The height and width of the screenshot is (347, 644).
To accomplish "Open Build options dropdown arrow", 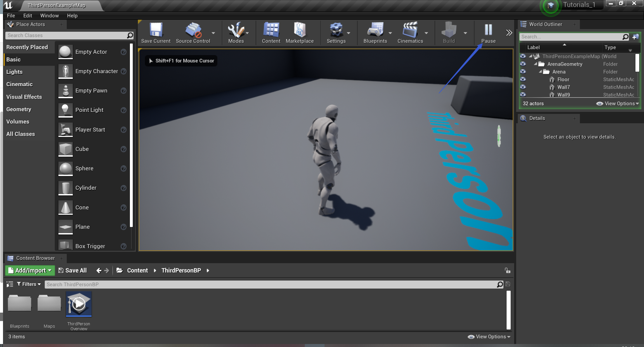I will pyautogui.click(x=465, y=33).
